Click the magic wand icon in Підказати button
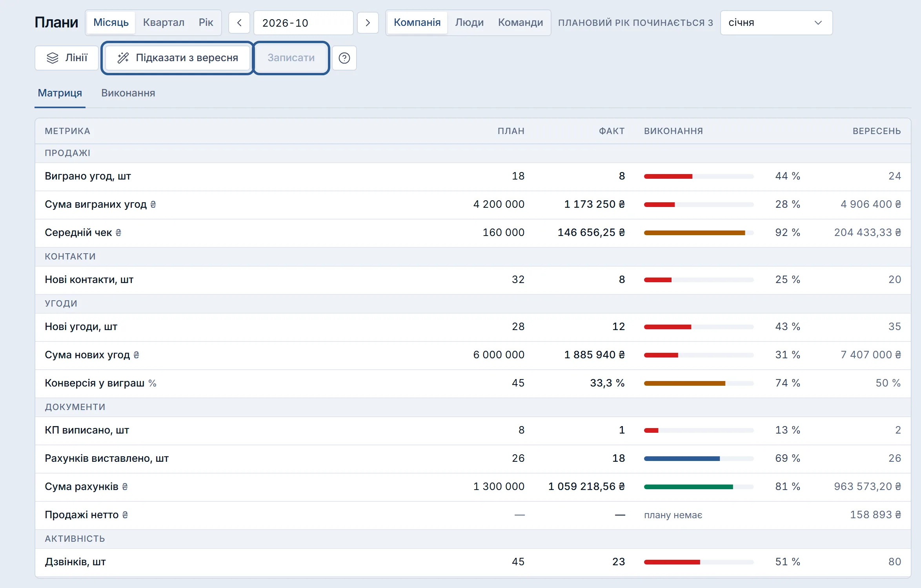This screenshot has height=588, width=921. tap(123, 58)
